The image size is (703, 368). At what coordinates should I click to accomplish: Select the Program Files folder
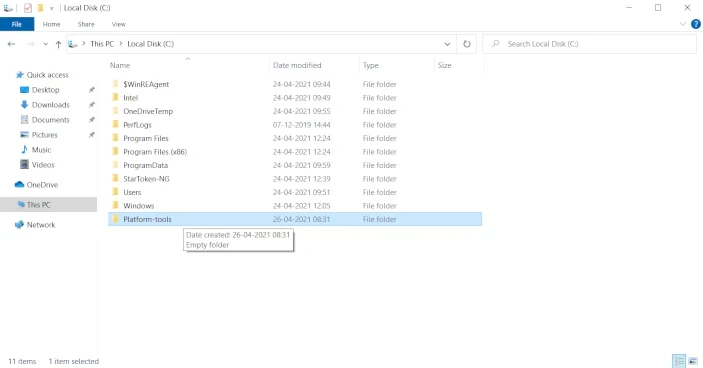(x=295, y=138)
